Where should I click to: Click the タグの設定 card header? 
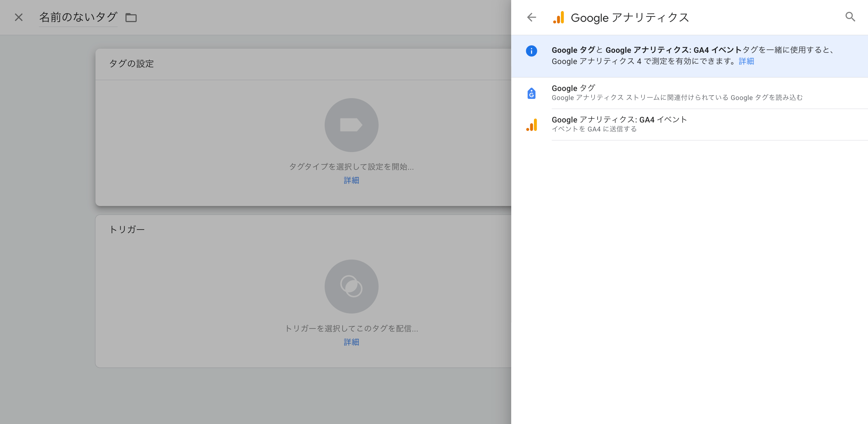coord(131,64)
